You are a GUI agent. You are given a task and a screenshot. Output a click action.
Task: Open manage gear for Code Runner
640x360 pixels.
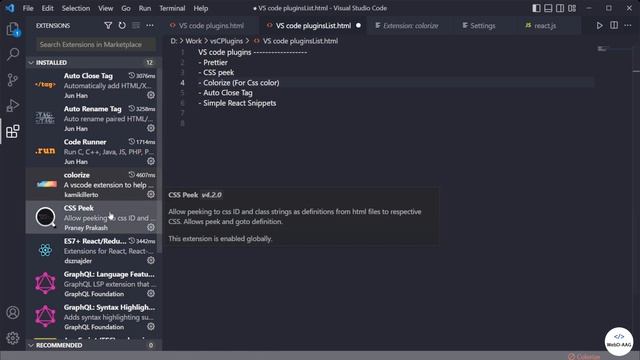pos(151,161)
